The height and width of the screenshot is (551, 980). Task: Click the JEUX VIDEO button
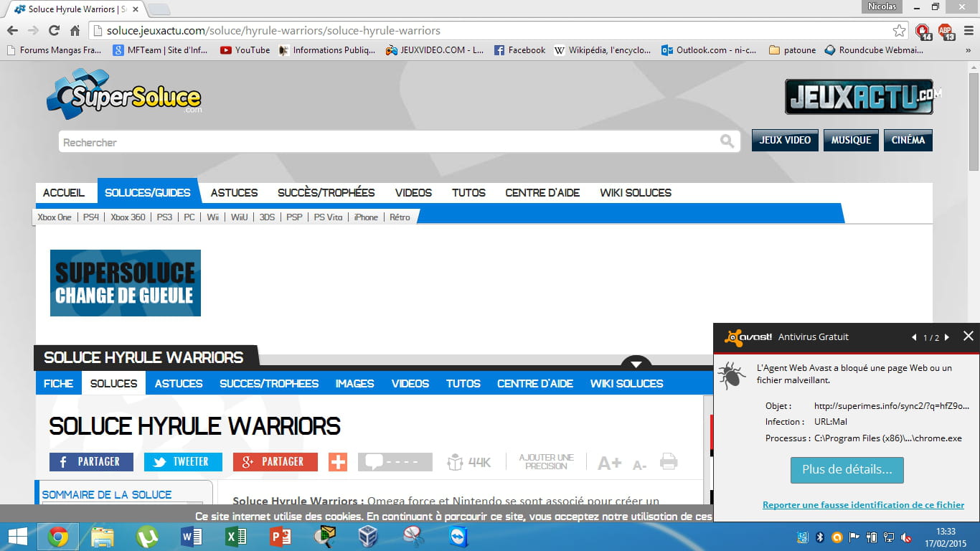(785, 140)
